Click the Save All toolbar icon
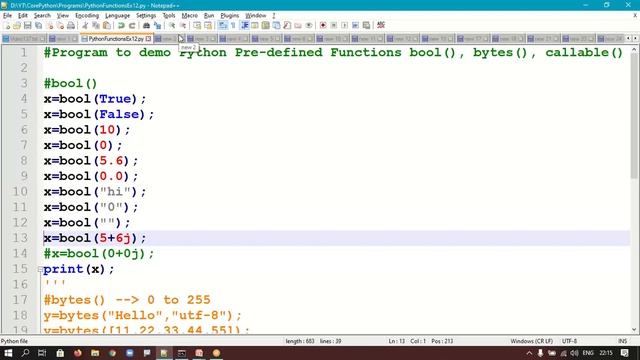640x360 pixels. pos(38,25)
